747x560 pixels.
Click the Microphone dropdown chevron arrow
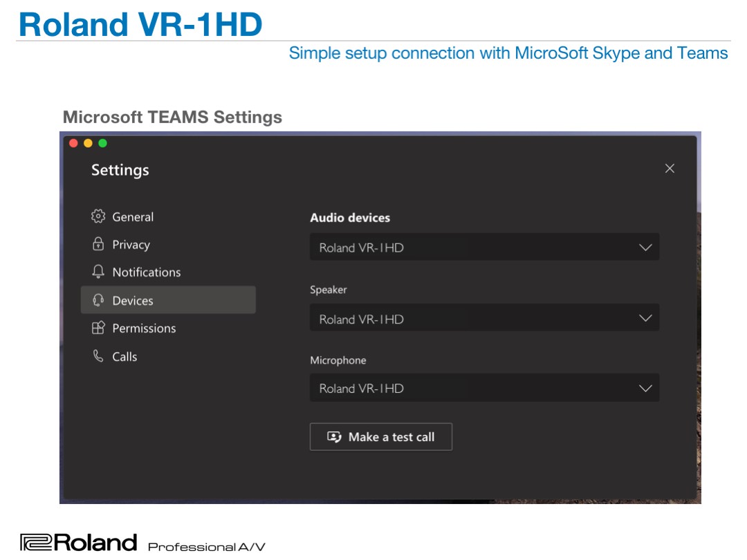pos(645,389)
